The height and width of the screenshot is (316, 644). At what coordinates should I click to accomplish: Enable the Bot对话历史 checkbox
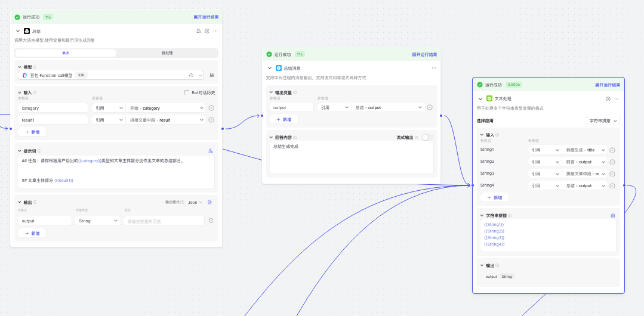tap(187, 93)
